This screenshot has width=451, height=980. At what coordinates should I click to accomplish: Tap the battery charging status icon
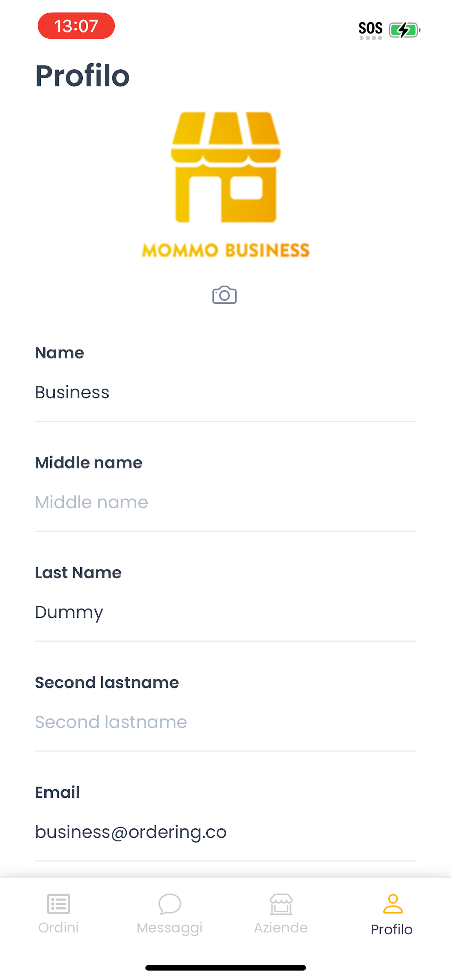click(404, 30)
